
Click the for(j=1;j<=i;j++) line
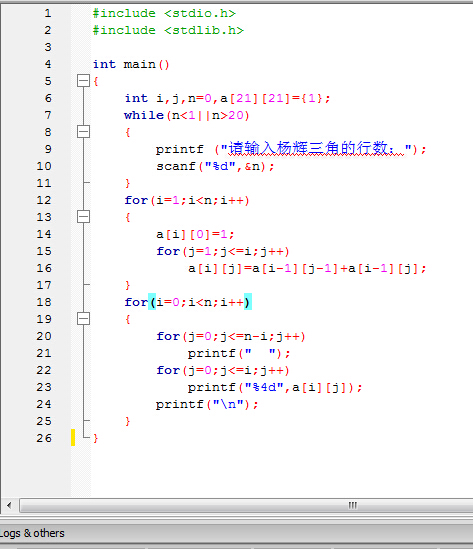pyautogui.click(x=223, y=251)
